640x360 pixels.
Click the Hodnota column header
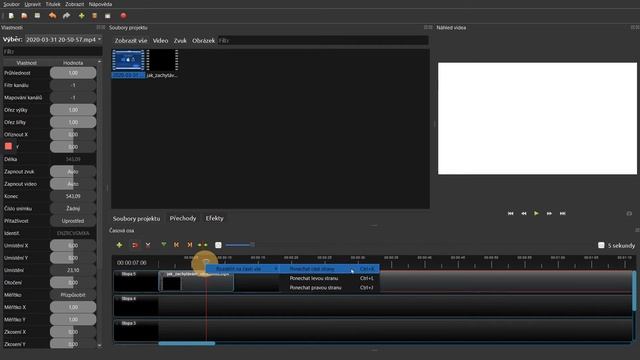pos(73,63)
